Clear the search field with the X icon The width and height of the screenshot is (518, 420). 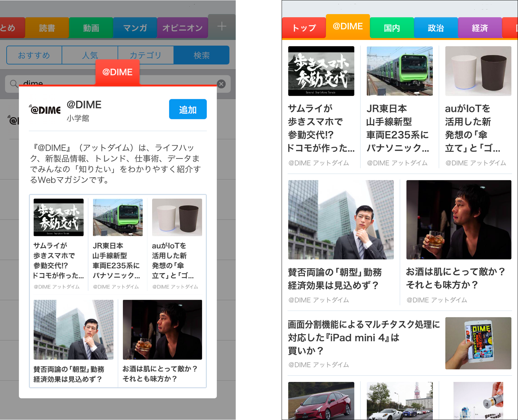pyautogui.click(x=221, y=84)
